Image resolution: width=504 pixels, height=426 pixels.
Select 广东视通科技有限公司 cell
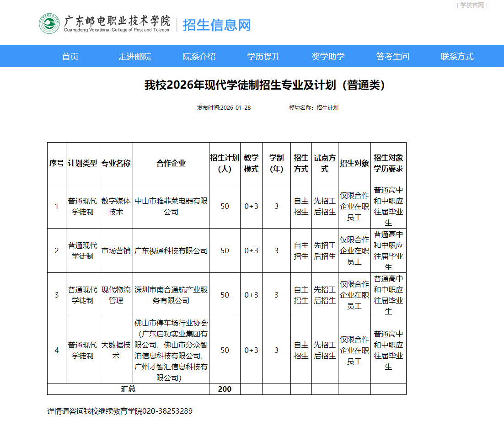(171, 250)
